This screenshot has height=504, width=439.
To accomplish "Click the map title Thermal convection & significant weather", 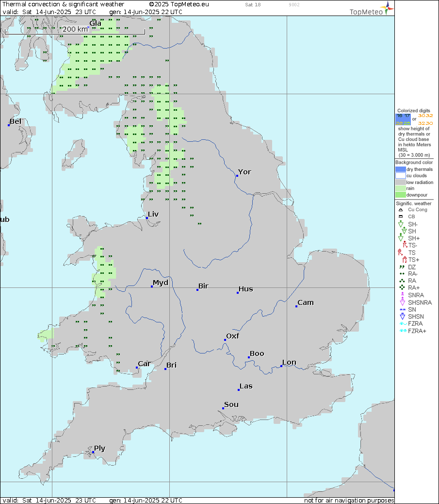I will (x=63, y=4).
